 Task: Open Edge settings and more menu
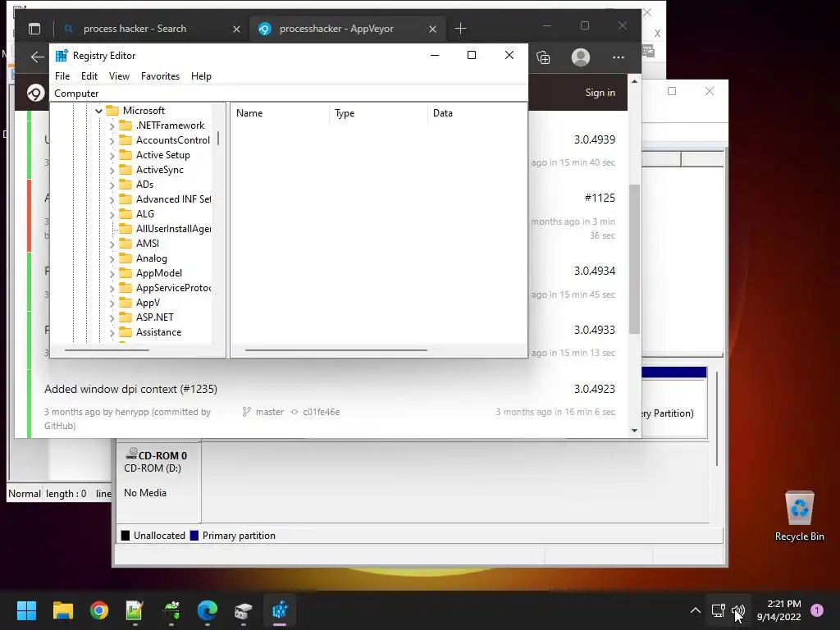tap(619, 57)
